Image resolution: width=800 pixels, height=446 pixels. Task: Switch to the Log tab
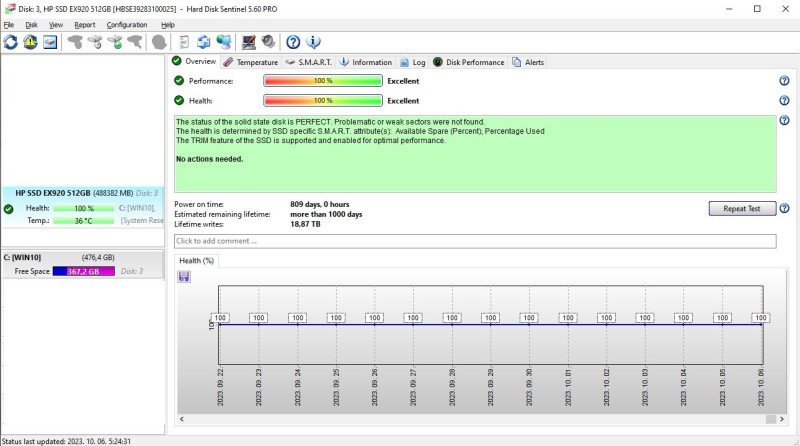point(413,62)
